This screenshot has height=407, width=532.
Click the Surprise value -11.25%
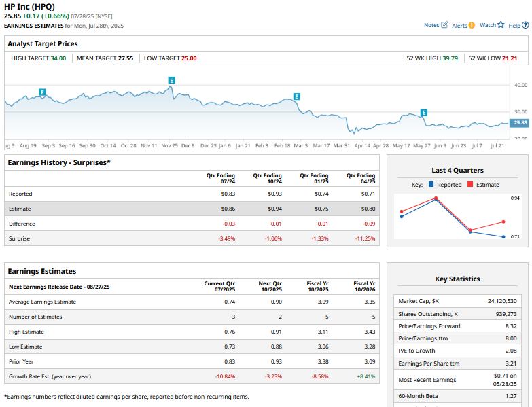click(366, 238)
